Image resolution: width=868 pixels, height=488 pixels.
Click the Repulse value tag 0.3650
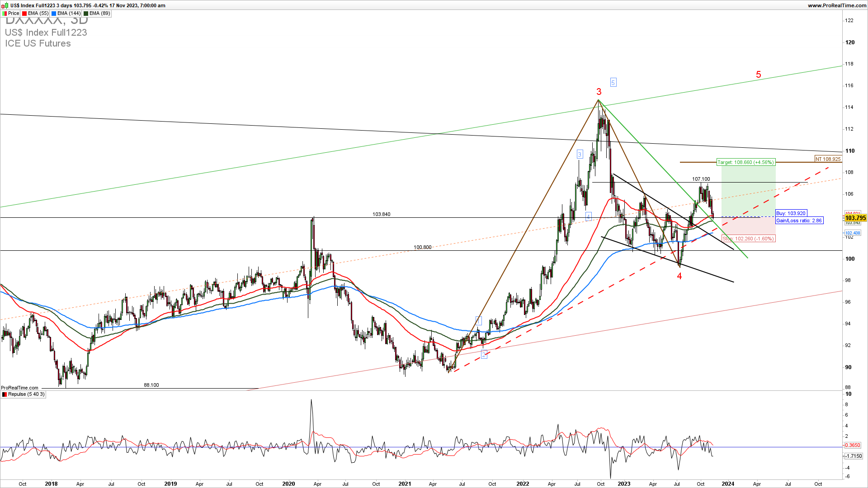tap(853, 446)
